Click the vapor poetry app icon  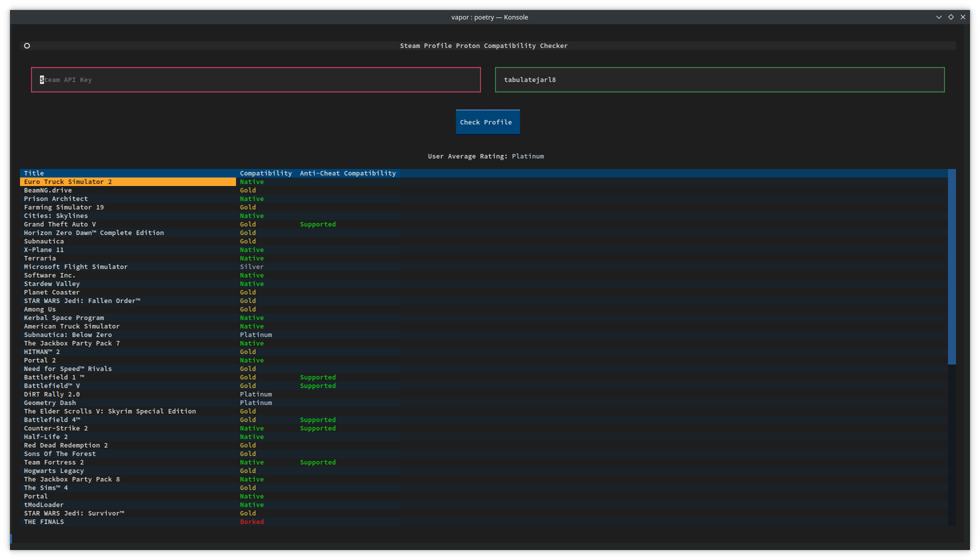point(27,45)
